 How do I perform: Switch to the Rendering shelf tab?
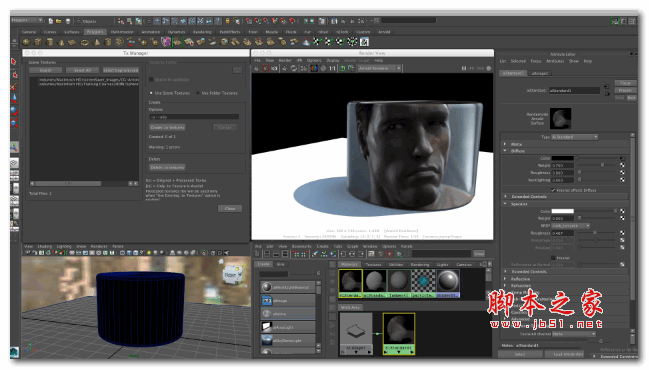click(x=202, y=32)
